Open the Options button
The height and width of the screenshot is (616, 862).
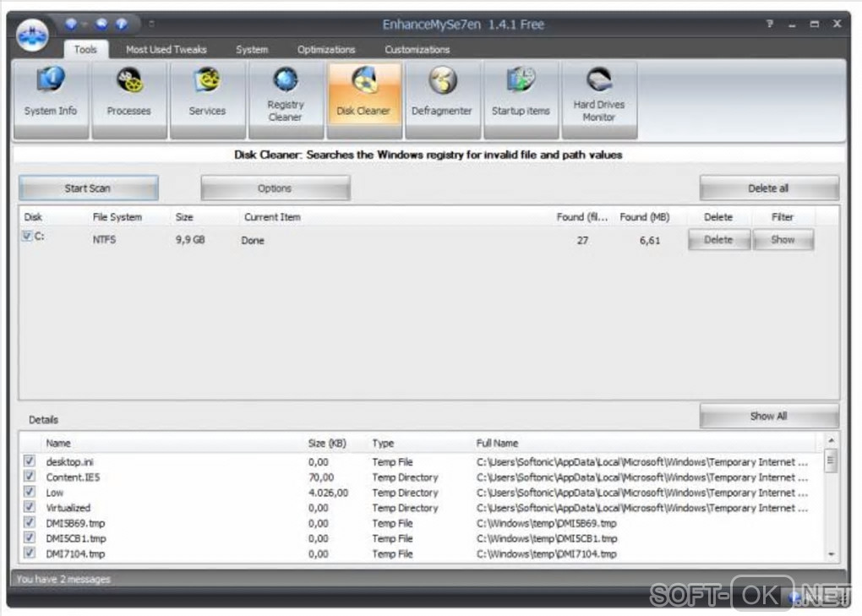(x=275, y=188)
